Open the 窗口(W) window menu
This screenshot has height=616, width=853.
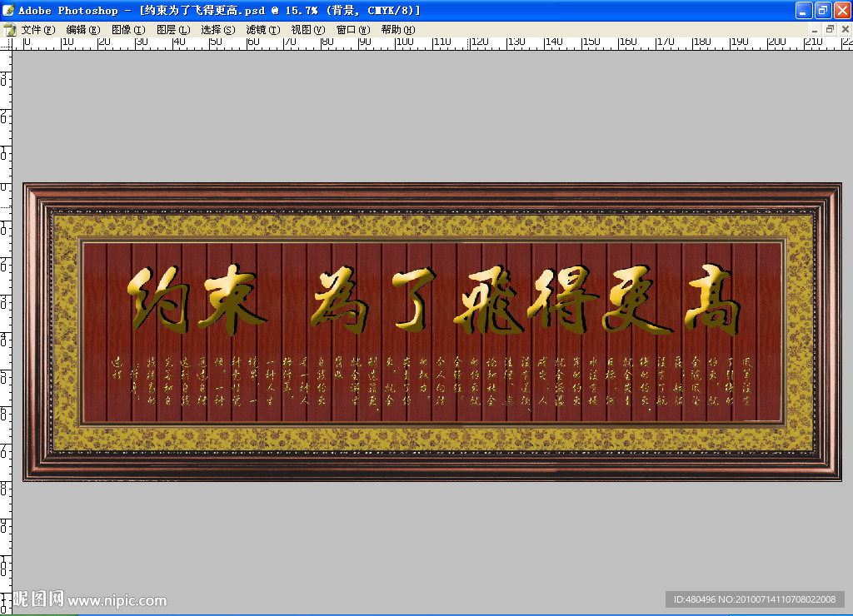coord(352,29)
